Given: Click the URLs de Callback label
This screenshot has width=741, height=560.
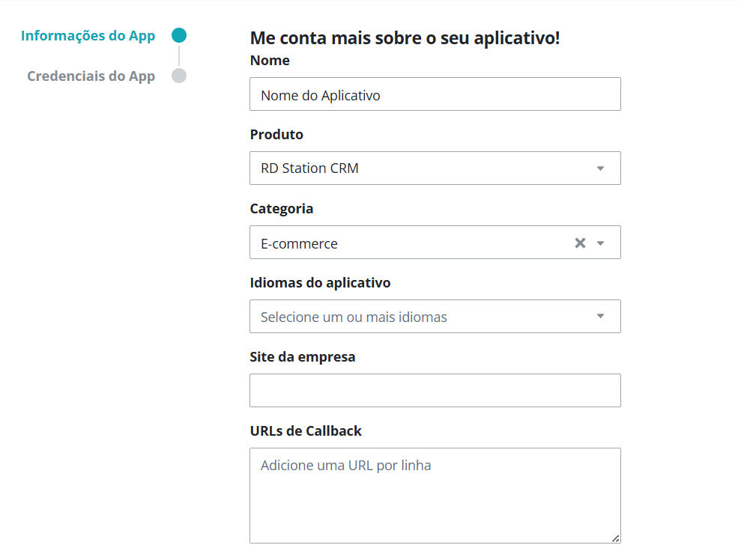Looking at the screenshot, I should click(306, 431).
